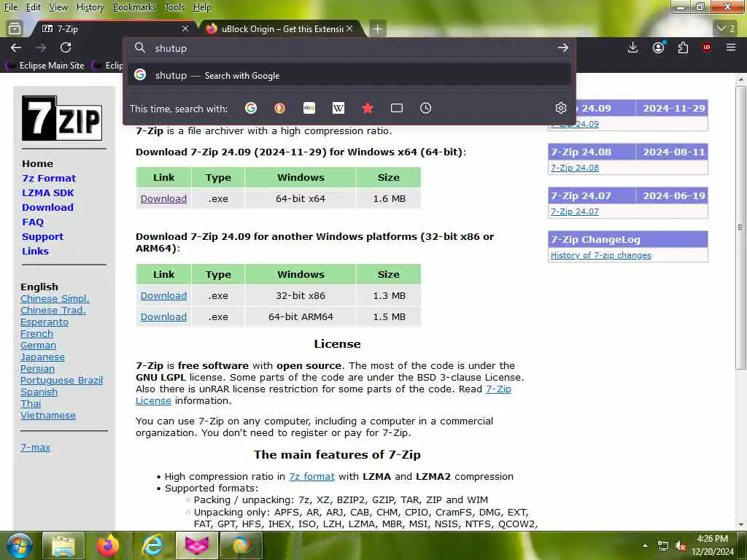
Task: Download the 64-bit ARM64 .exe
Action: point(163,316)
